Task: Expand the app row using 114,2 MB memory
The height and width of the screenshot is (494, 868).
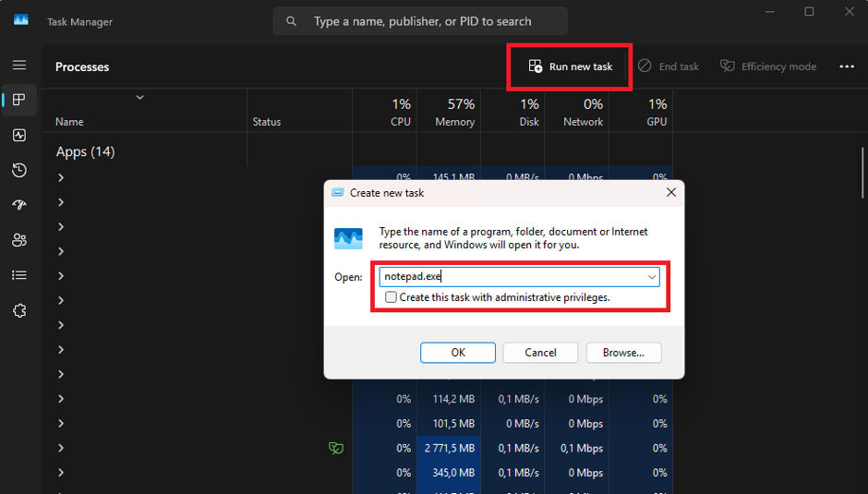Action: pos(61,399)
